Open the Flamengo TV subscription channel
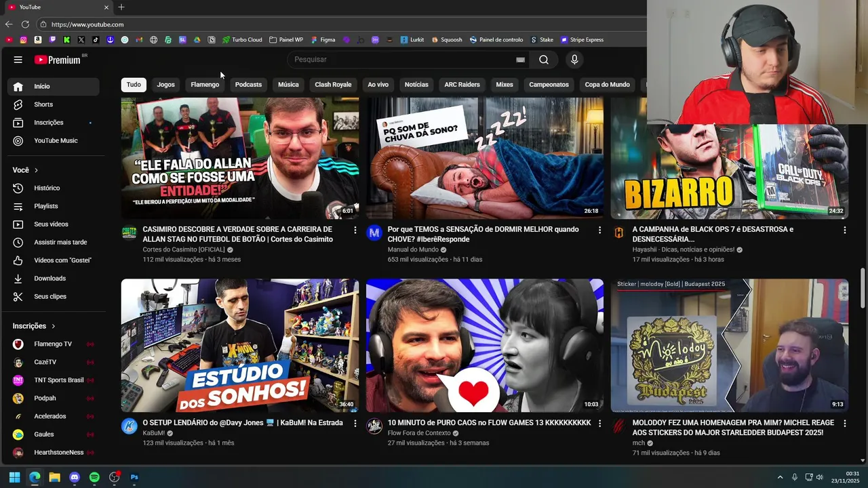The width and height of the screenshot is (868, 488). coord(54,344)
